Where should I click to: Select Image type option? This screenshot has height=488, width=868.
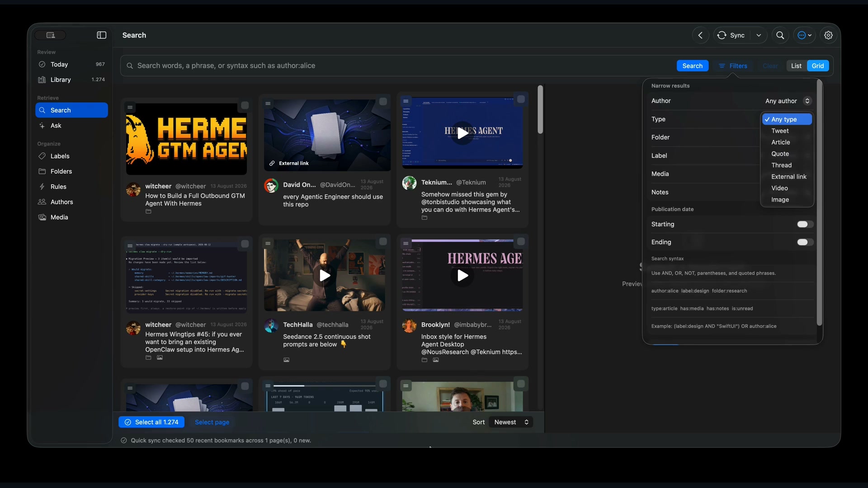click(x=787, y=200)
